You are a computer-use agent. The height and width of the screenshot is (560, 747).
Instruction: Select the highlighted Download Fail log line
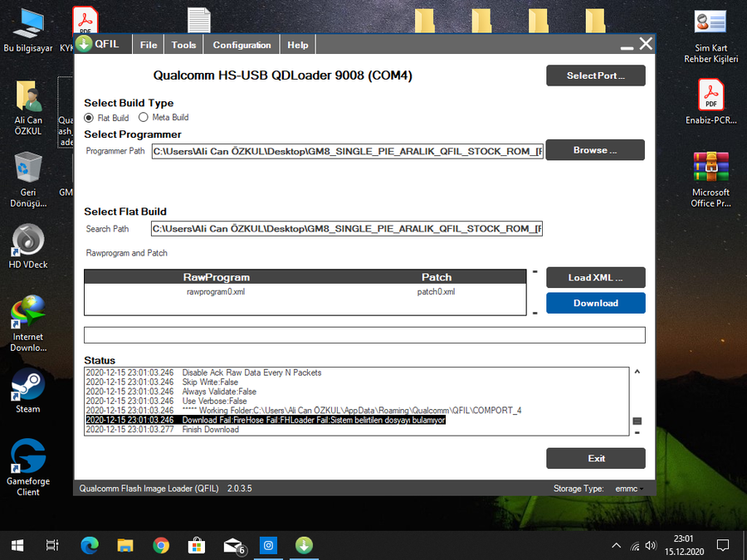[x=266, y=420]
